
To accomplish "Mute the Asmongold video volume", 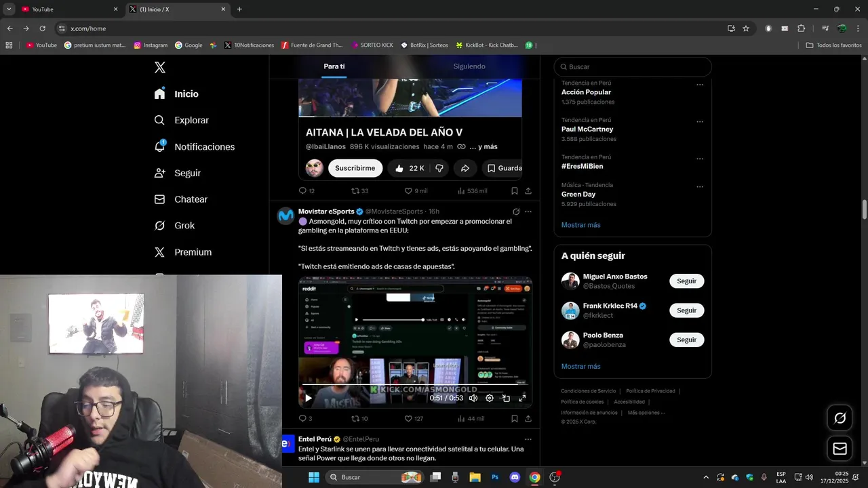I will [x=473, y=399].
